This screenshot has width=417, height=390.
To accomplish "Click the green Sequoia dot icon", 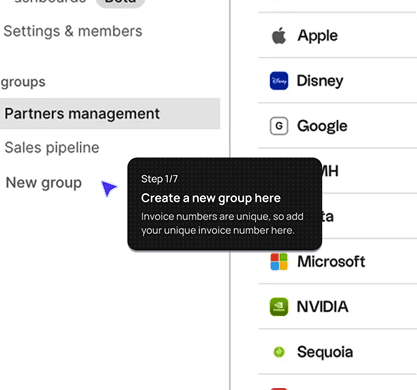I will pos(279,352).
